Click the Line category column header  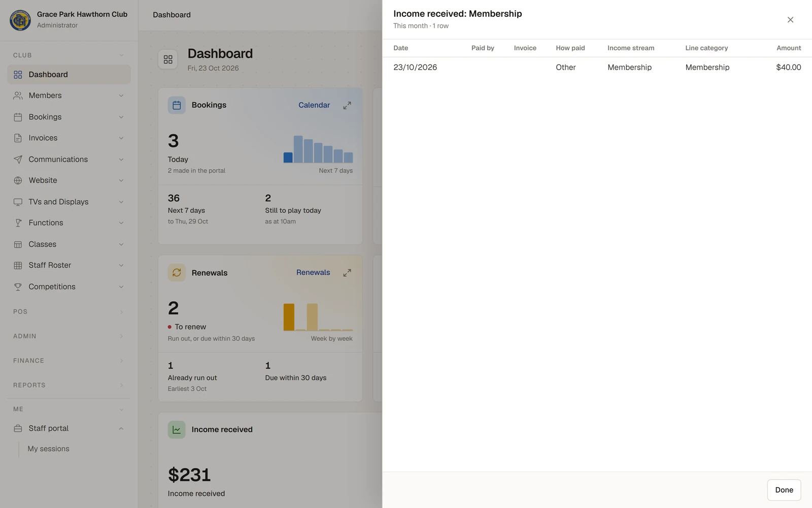pyautogui.click(x=706, y=48)
